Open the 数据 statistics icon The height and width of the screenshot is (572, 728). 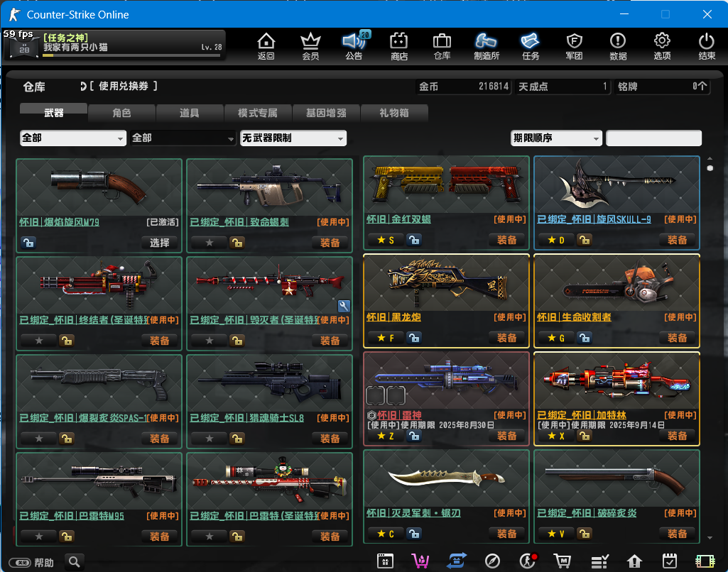pyautogui.click(x=618, y=46)
